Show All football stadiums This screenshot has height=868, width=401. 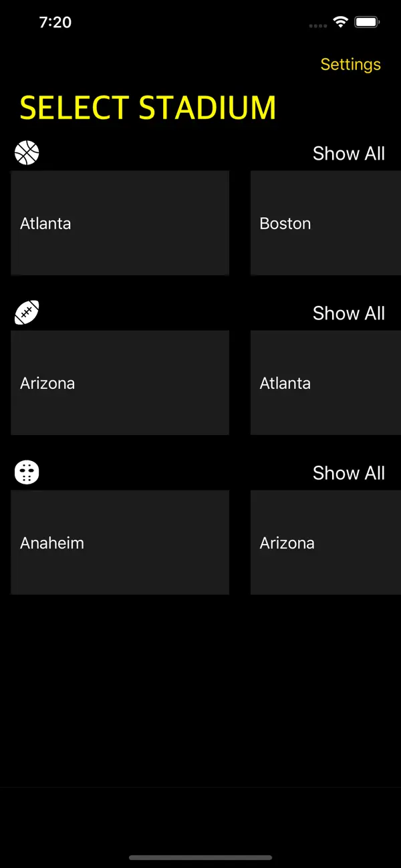pos(349,313)
